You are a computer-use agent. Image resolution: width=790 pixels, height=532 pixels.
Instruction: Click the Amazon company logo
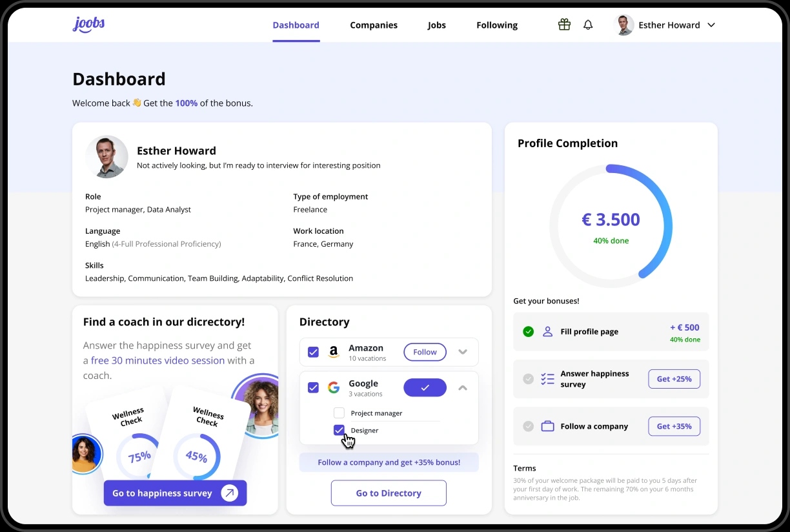pyautogui.click(x=334, y=352)
